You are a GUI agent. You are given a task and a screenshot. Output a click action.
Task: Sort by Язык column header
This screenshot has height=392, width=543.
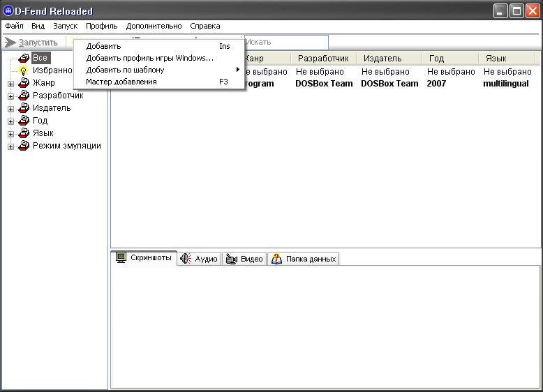tap(507, 59)
